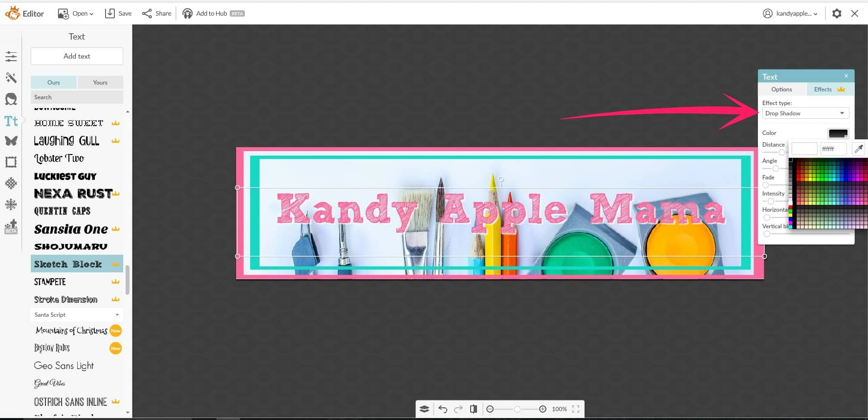Click the white color preview box

point(804,149)
